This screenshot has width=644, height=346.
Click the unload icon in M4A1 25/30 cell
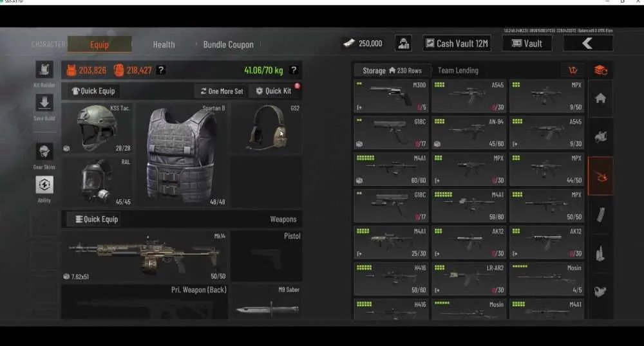point(359,254)
